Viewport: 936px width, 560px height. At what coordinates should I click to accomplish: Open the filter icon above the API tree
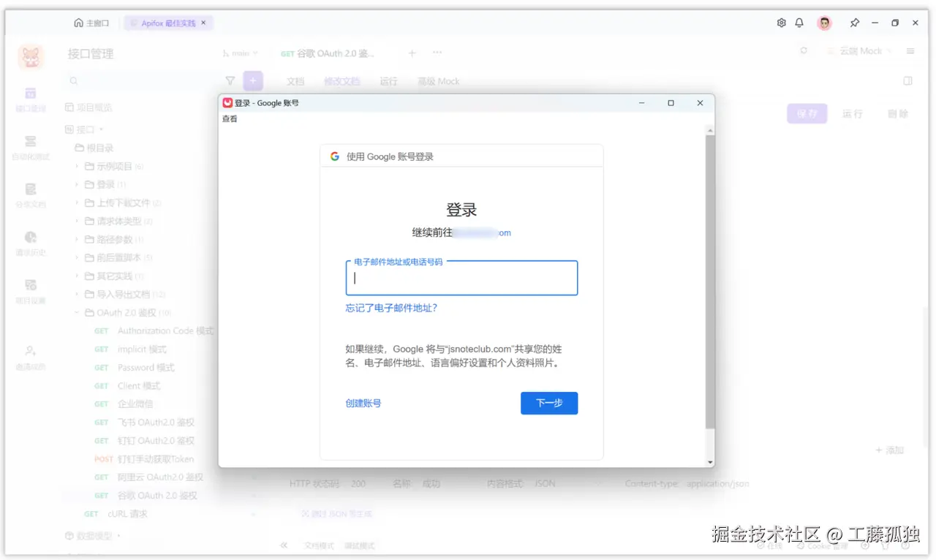coord(230,80)
